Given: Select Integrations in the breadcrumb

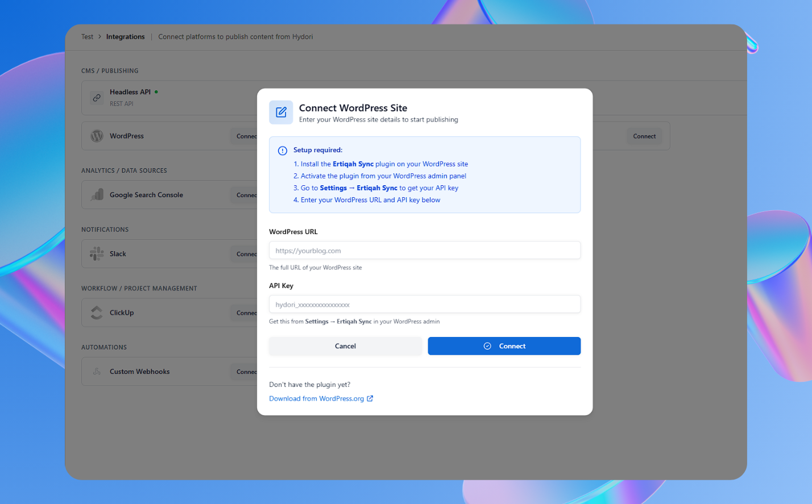Looking at the screenshot, I should pos(125,37).
